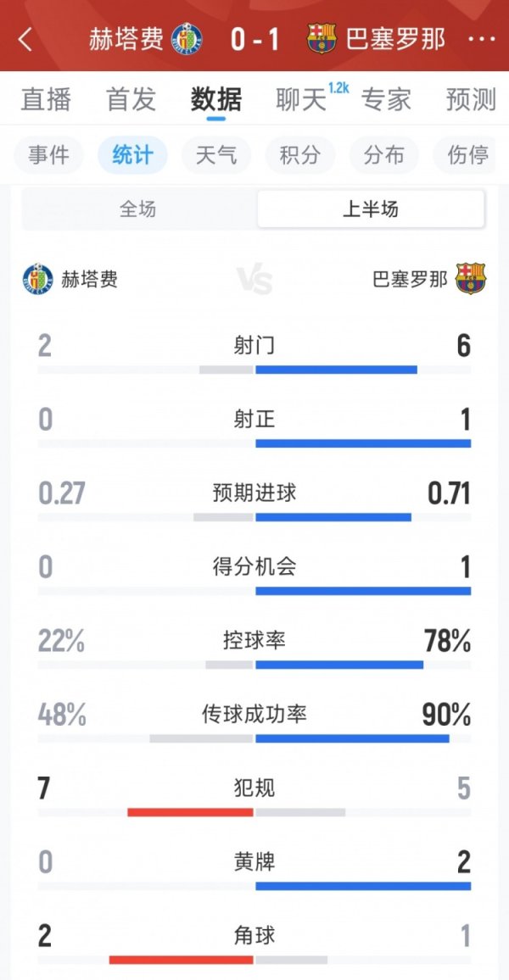Open the 首发 lineups tab
This screenshot has width=509, height=980.
(132, 99)
